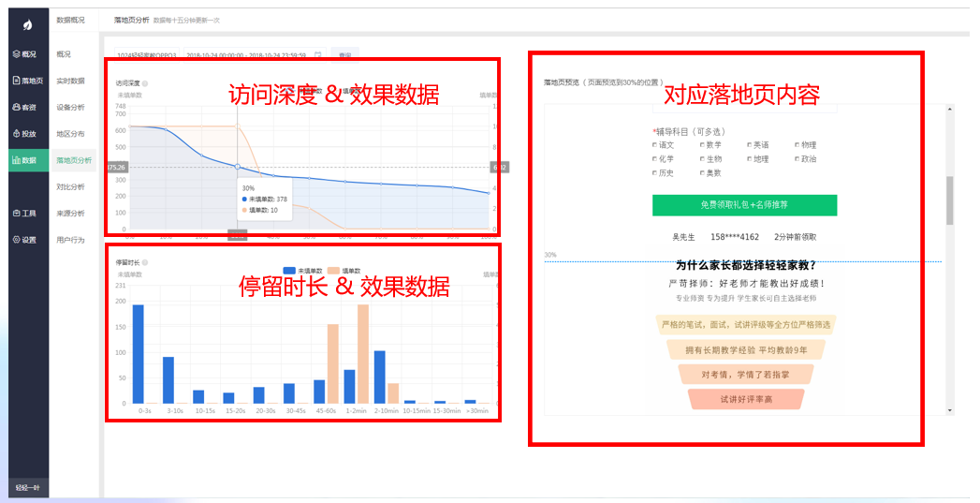980x503 pixels.
Task: Click the 3-10s blue bar
Action: point(168,380)
